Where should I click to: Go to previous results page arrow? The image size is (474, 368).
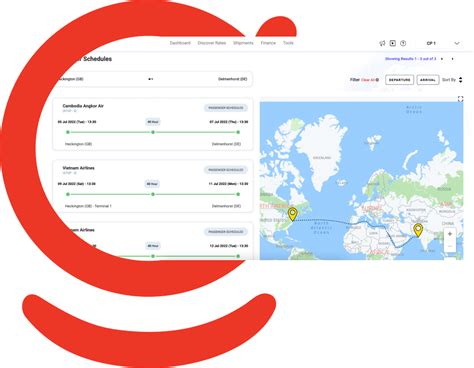click(x=442, y=59)
